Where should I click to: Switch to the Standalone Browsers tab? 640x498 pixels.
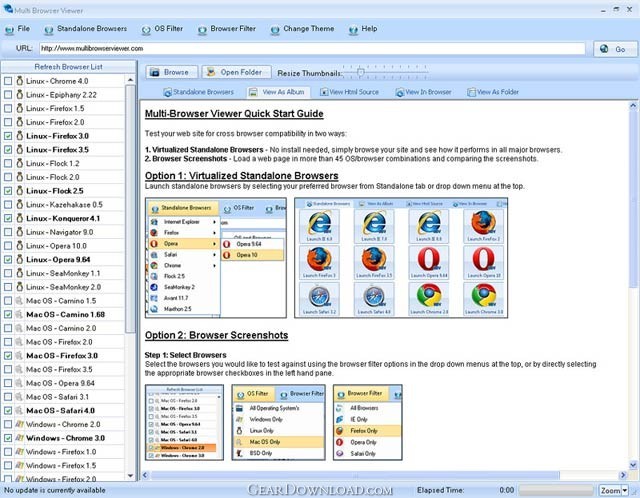(199, 92)
